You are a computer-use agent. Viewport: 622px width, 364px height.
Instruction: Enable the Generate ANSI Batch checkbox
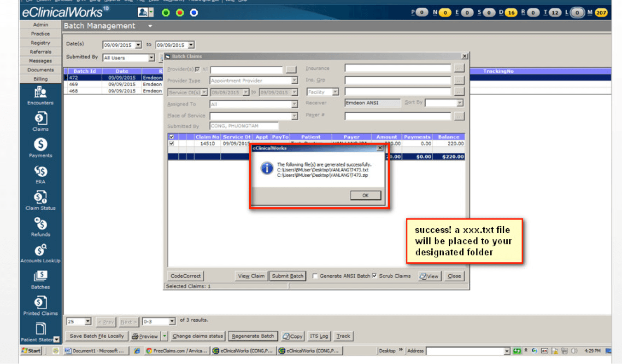(x=315, y=276)
